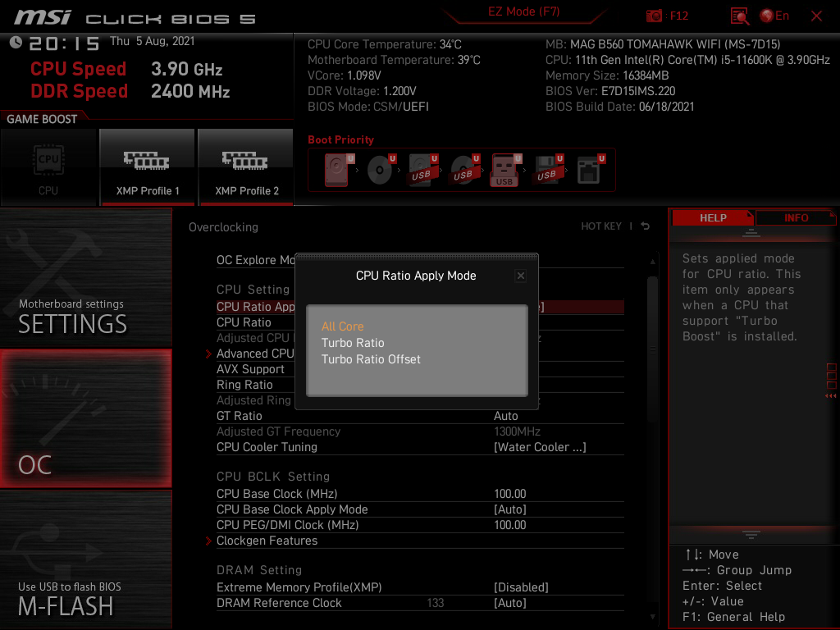Open DRAM Reference Clock Auto dropdown
The height and width of the screenshot is (630, 840).
pyautogui.click(x=509, y=603)
